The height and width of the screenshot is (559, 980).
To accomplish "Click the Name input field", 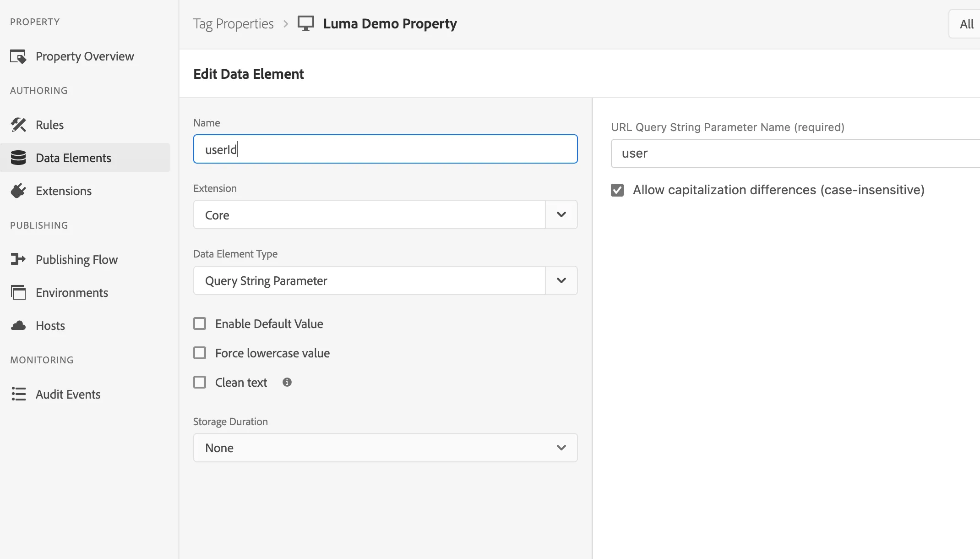I will click(x=385, y=149).
